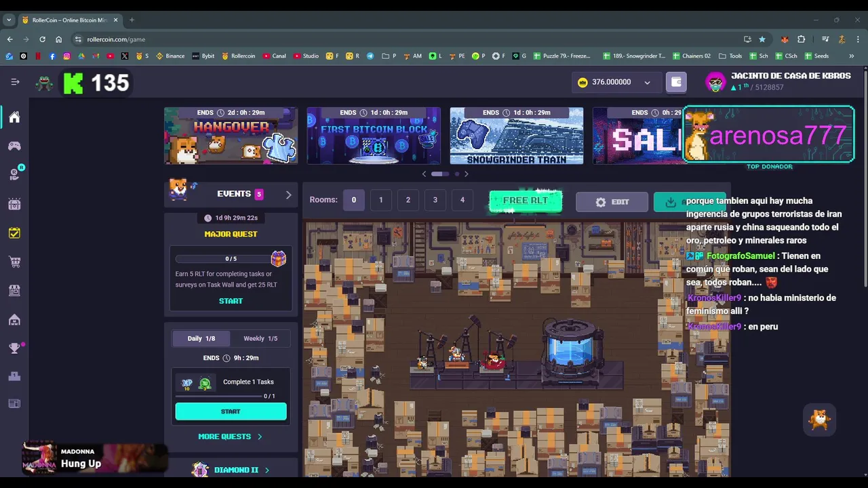Open the Games controller sidebar icon
This screenshot has height=488, width=868.
coord(14,146)
